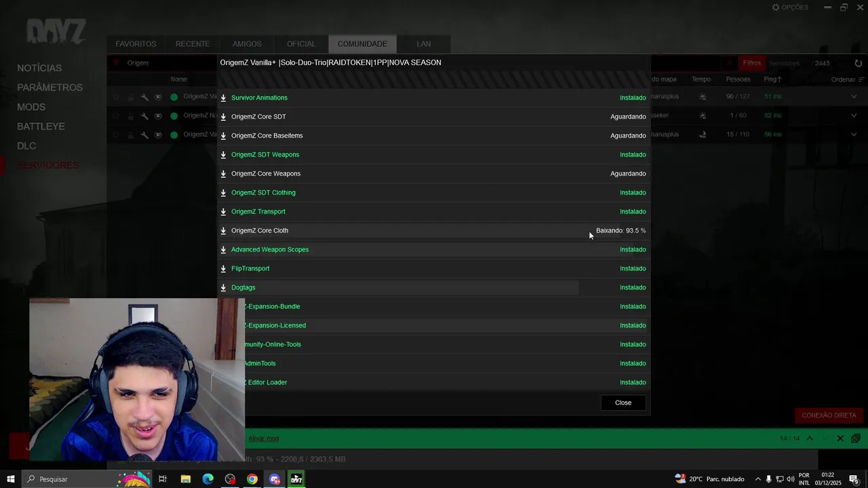Switch to the Favoritos tab
This screenshot has height=488, width=868.
click(x=136, y=44)
